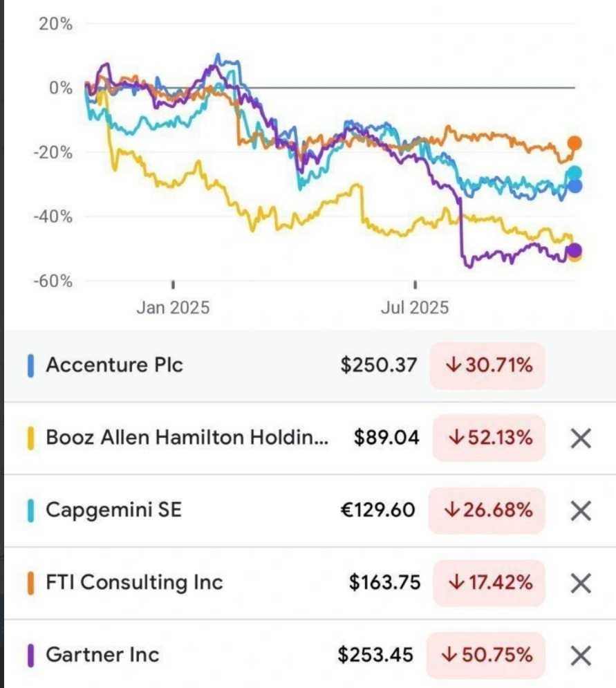The height and width of the screenshot is (688, 616).
Task: Click Gartner's 50.75% decline badge
Action: click(x=489, y=655)
